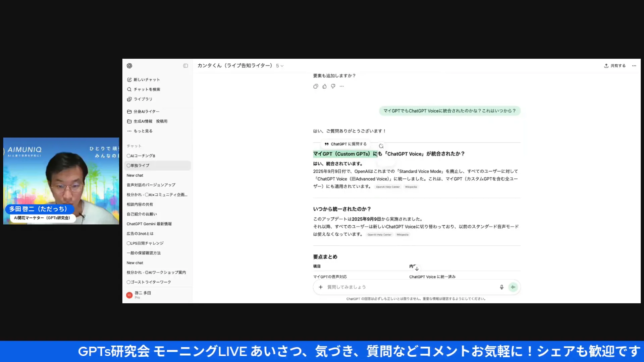This screenshot has height=362, width=644.
Task: Open the 自己紹介のお願い chat
Action: click(x=158, y=214)
